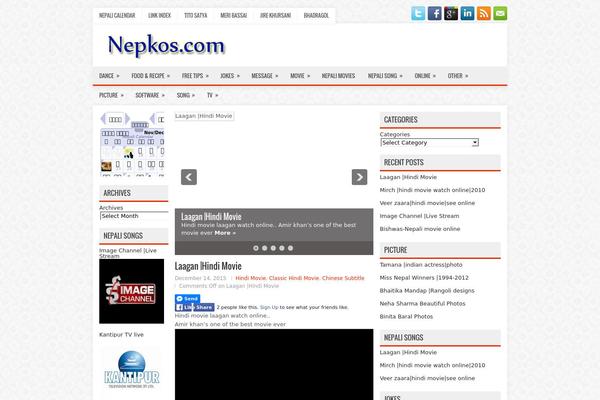Expand the Song menu
The width and height of the screenshot is (600, 400).
pyautogui.click(x=186, y=95)
